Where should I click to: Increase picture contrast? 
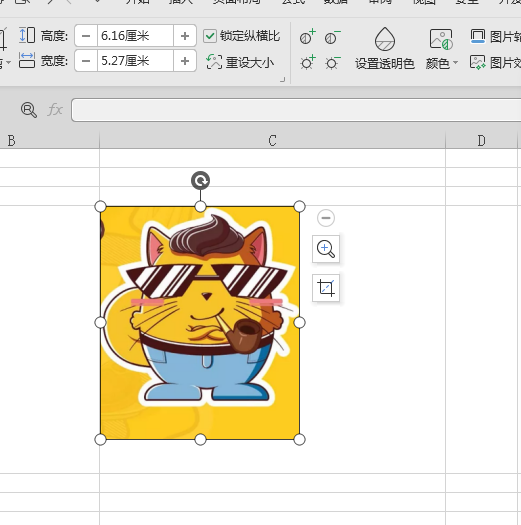pos(307,37)
